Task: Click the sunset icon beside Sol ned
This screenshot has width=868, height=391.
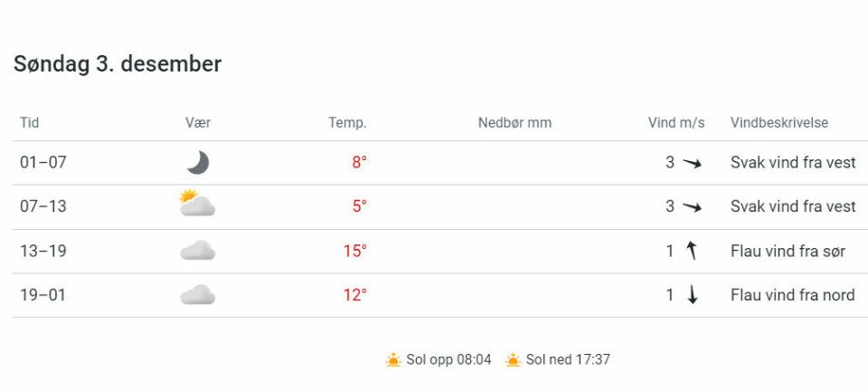Action: point(513,360)
